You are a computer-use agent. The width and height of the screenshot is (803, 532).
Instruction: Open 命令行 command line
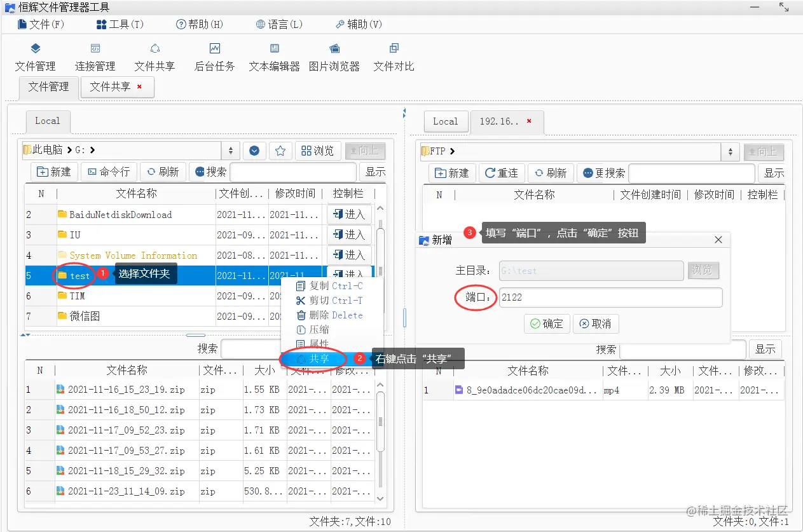pyautogui.click(x=109, y=172)
